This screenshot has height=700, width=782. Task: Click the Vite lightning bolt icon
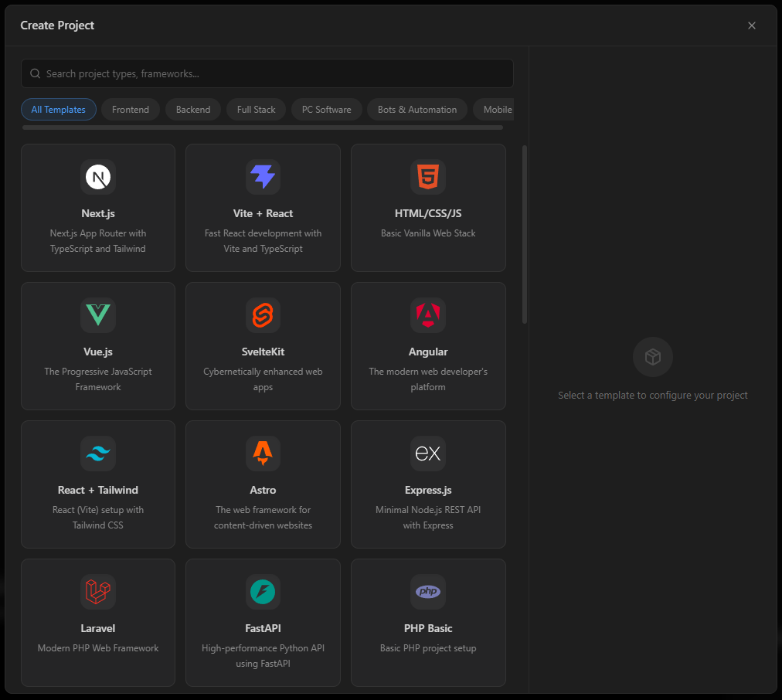coord(263,176)
